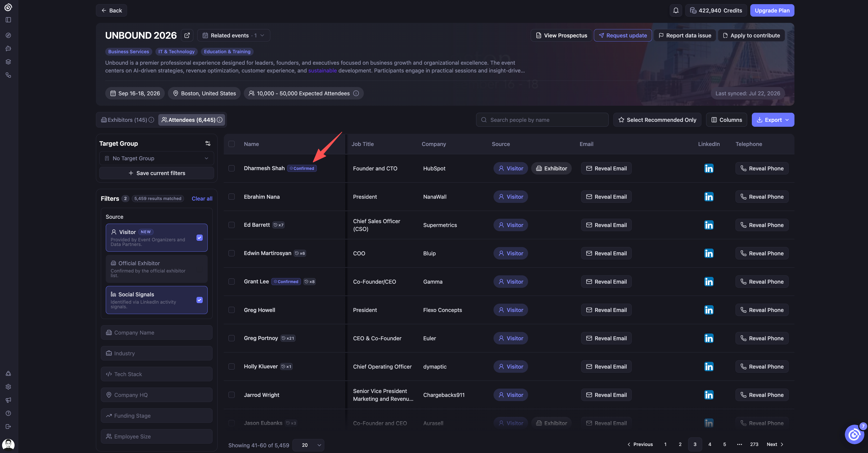Click the Back button

(x=111, y=10)
